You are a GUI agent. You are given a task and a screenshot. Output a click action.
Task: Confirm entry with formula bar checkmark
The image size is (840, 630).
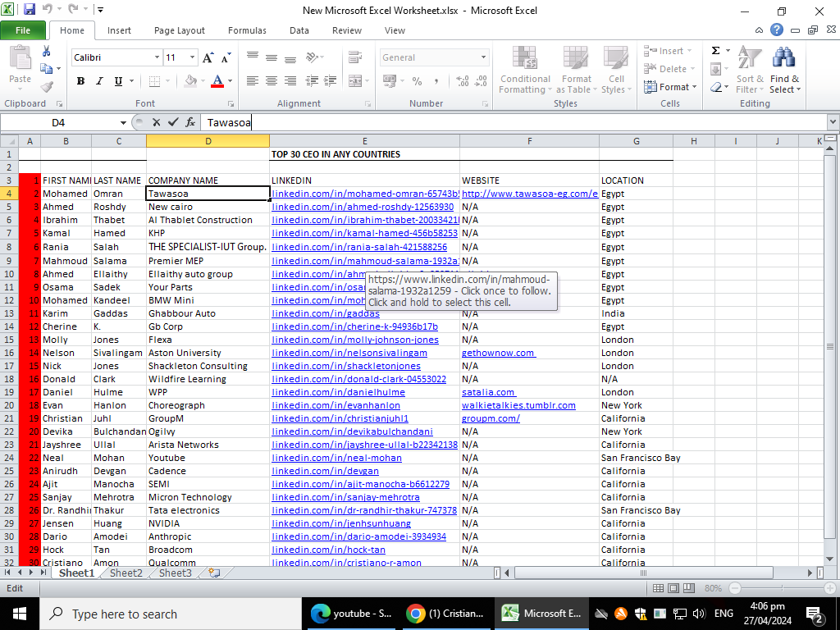pyautogui.click(x=172, y=122)
